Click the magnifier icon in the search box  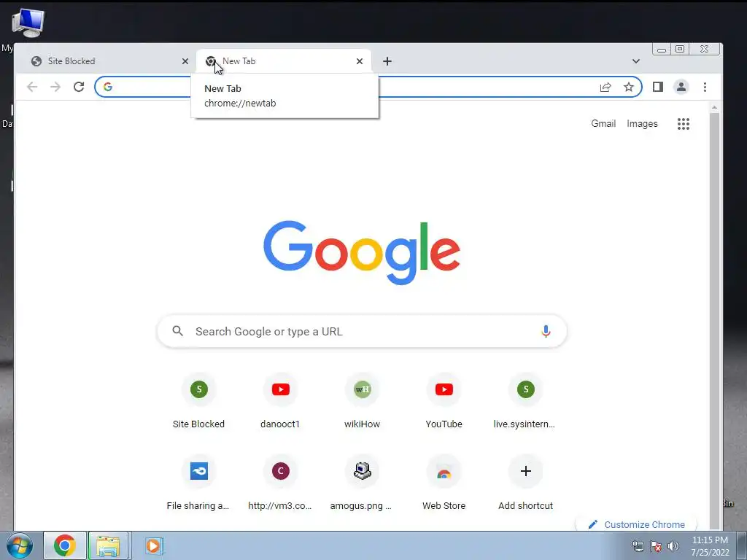pyautogui.click(x=178, y=331)
